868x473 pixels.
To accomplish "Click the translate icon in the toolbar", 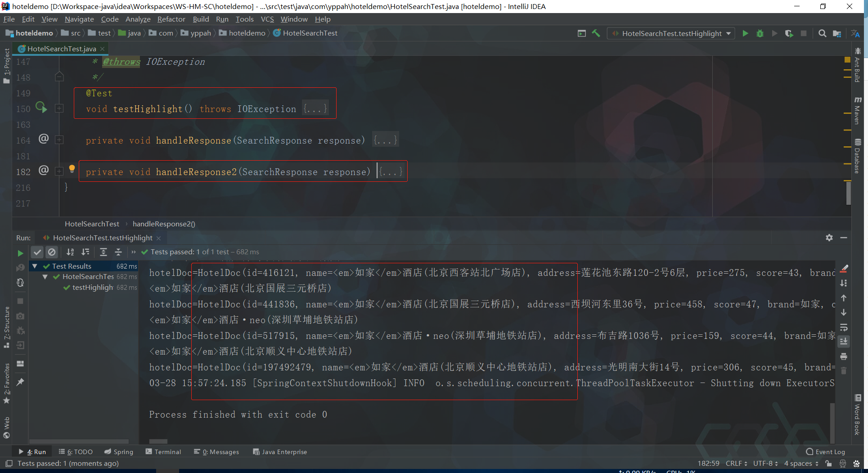I will [x=855, y=33].
